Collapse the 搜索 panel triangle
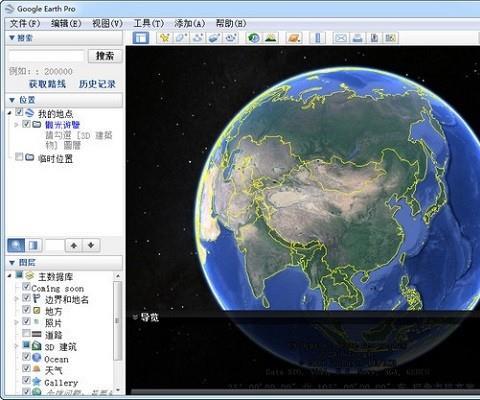 coord(12,38)
